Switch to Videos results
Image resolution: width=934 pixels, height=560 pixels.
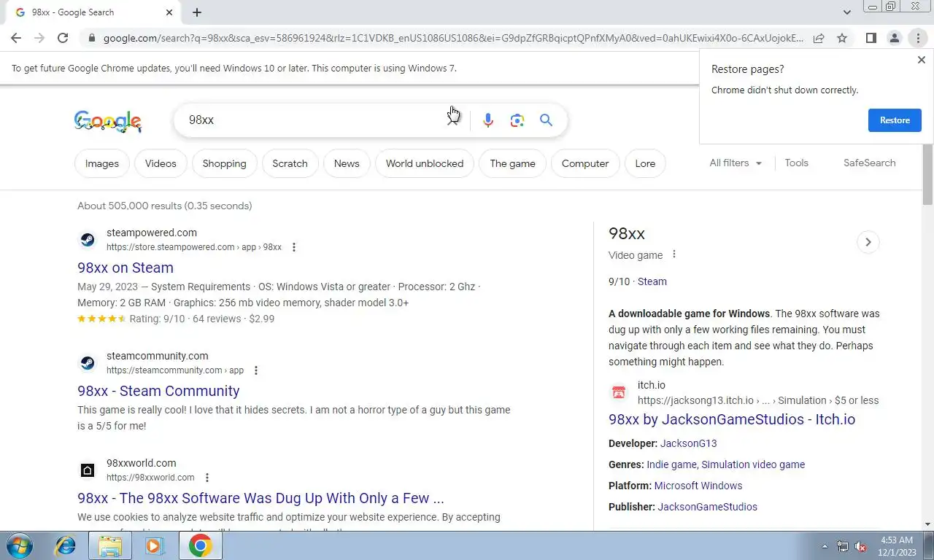point(161,163)
